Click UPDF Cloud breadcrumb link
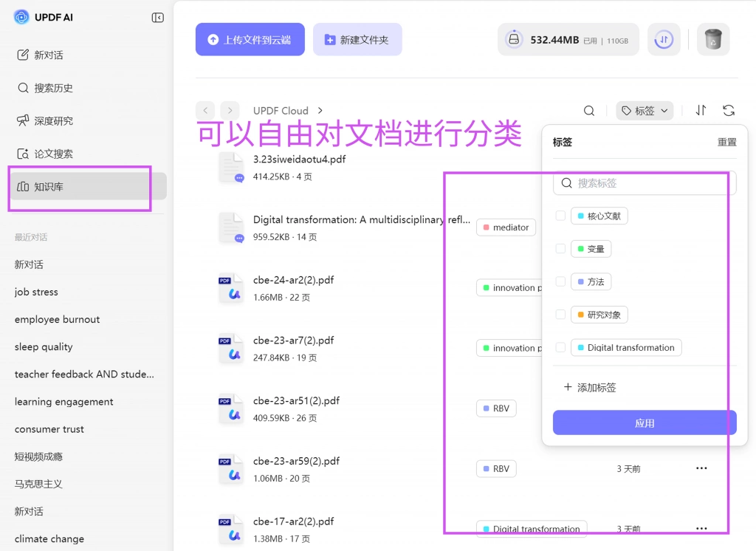 pos(281,111)
